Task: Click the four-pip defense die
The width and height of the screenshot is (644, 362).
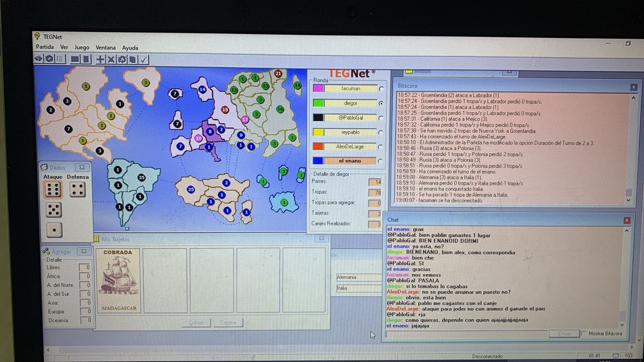Action: click(x=77, y=189)
